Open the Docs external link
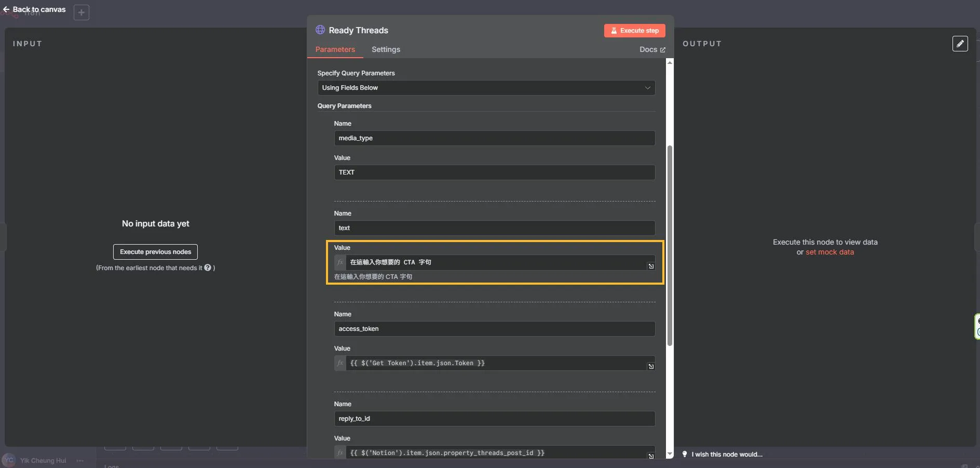Image resolution: width=980 pixels, height=468 pixels. 652,49
